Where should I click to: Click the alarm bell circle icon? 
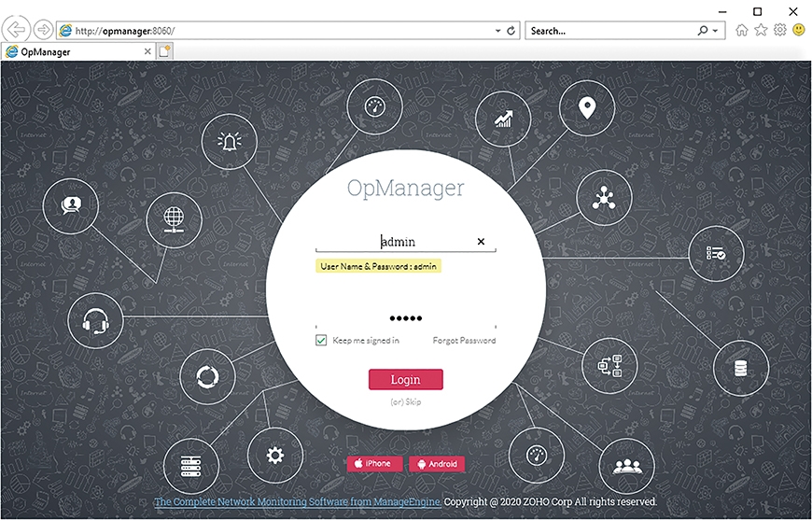point(230,142)
